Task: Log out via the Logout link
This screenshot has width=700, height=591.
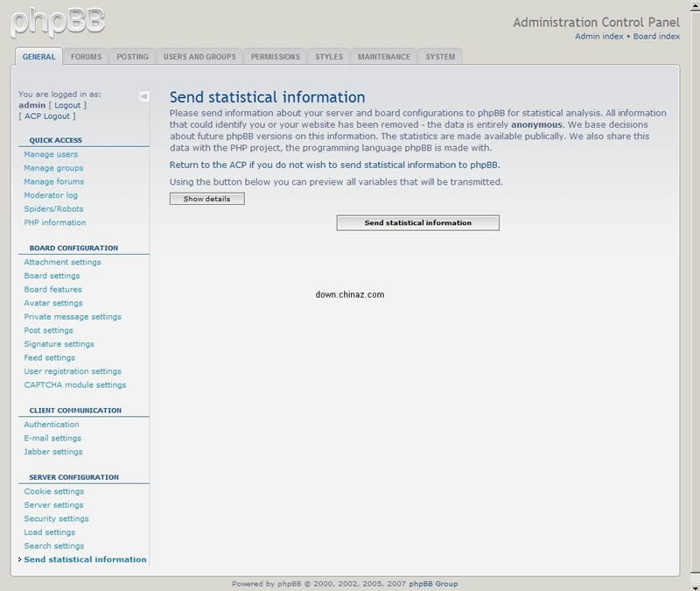Action: pyautogui.click(x=67, y=105)
